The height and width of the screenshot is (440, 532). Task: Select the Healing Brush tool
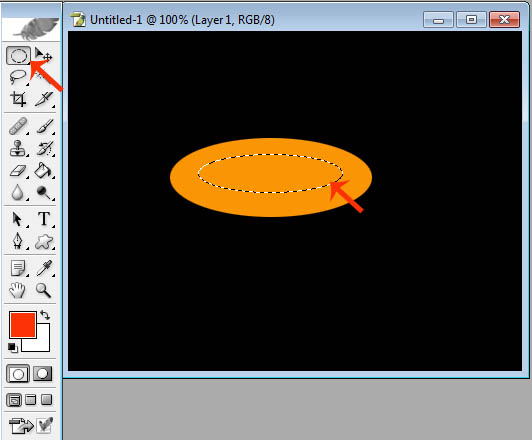tap(18, 126)
